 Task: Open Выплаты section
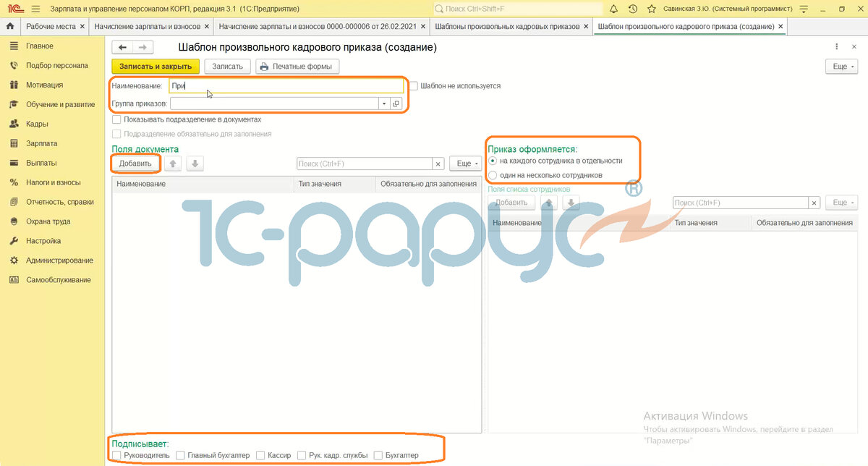[41, 163]
